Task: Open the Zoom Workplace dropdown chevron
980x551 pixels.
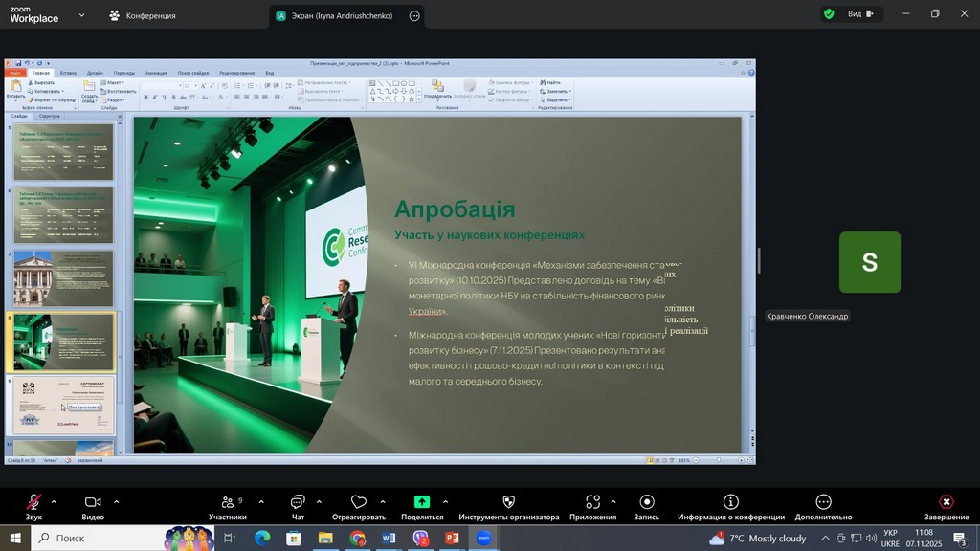Action: tap(81, 15)
